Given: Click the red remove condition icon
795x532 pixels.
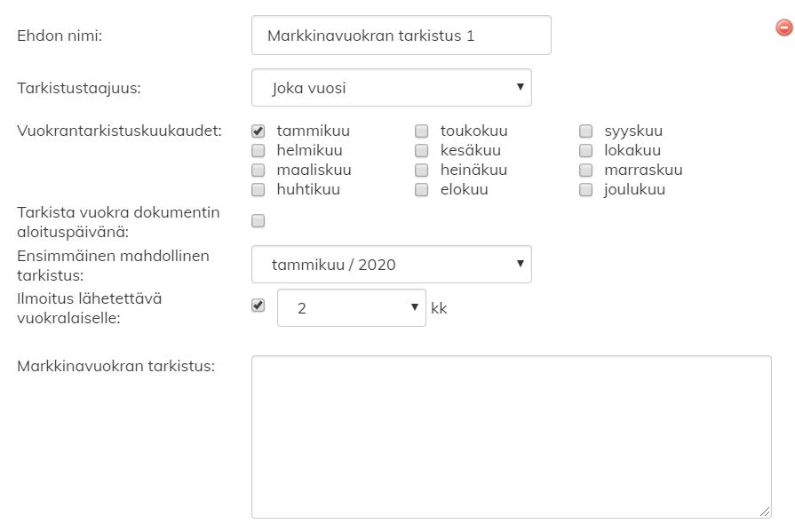Looking at the screenshot, I should (x=783, y=28).
